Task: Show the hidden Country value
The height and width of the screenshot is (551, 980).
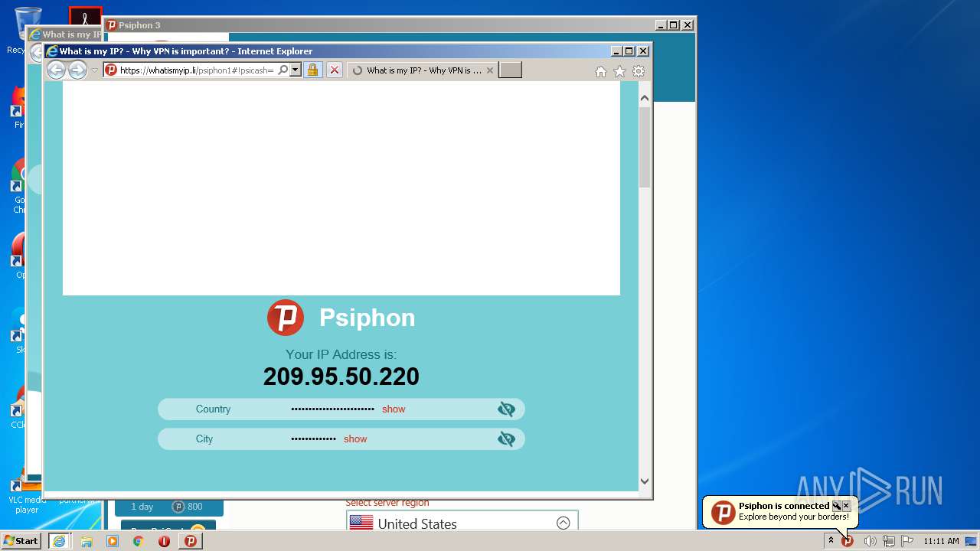Action: click(x=394, y=409)
